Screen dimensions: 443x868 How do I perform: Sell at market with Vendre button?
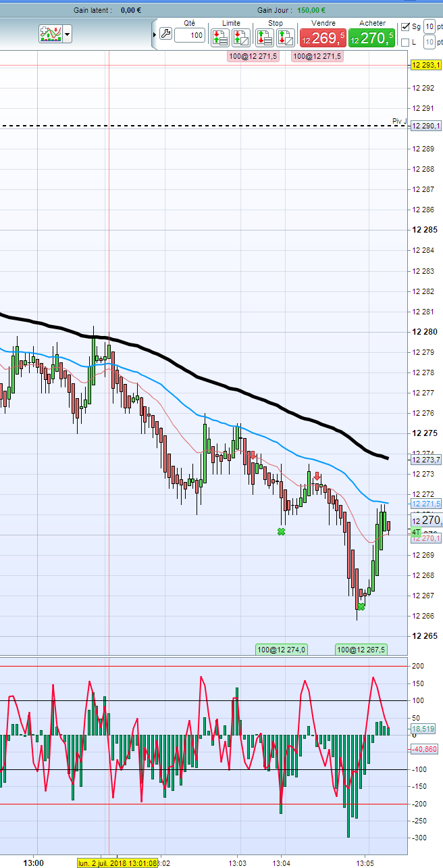pyautogui.click(x=323, y=39)
